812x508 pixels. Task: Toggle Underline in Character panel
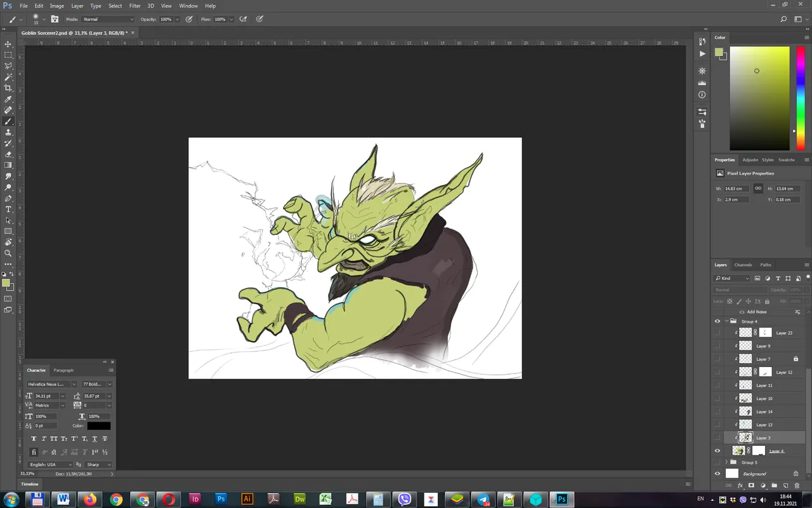pos(95,439)
